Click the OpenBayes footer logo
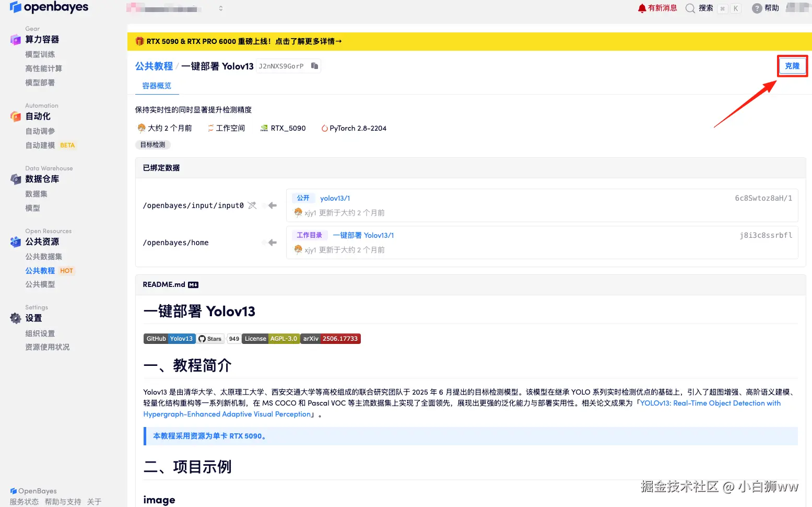Viewport: 812px width, 507px height. click(33, 491)
